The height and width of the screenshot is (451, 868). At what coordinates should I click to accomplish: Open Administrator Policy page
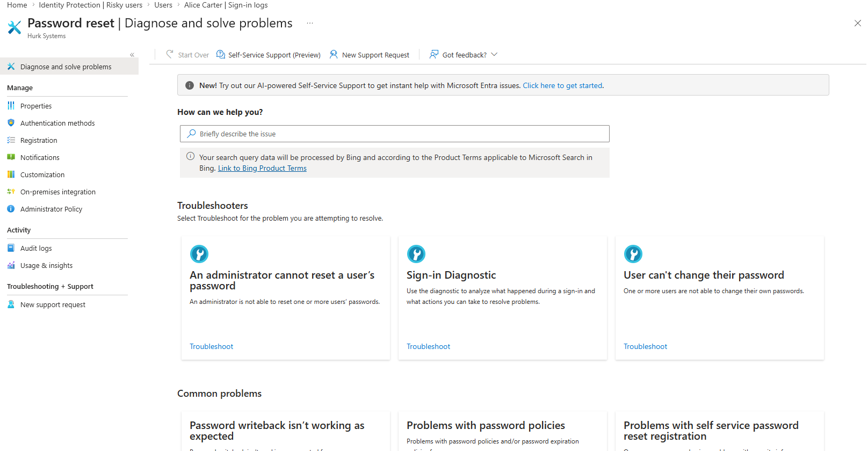point(52,209)
